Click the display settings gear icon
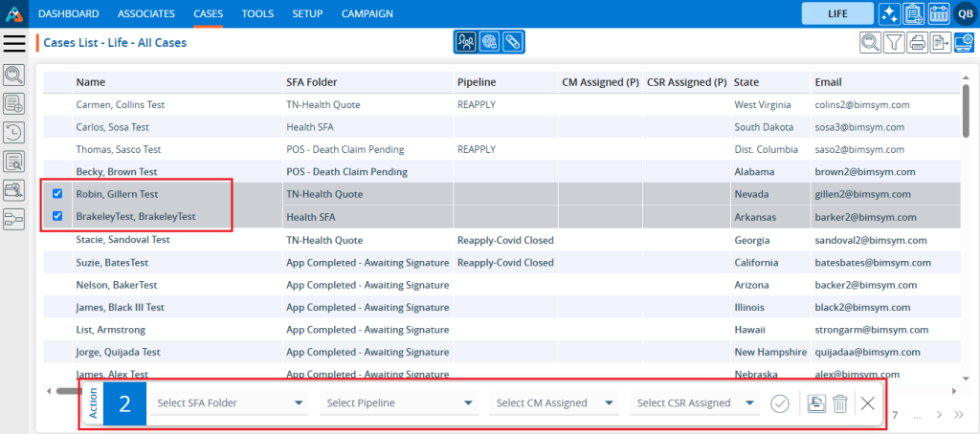Image resolution: width=980 pixels, height=434 pixels. point(964,42)
